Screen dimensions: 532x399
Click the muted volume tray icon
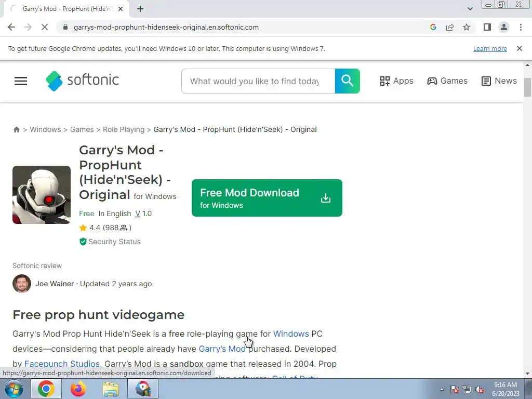click(480, 389)
